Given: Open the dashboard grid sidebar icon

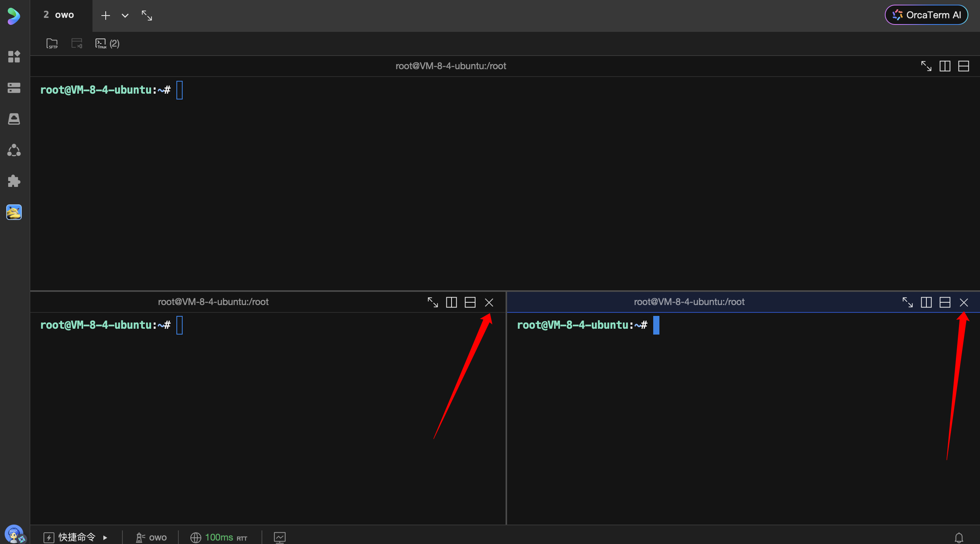Looking at the screenshot, I should [x=14, y=57].
